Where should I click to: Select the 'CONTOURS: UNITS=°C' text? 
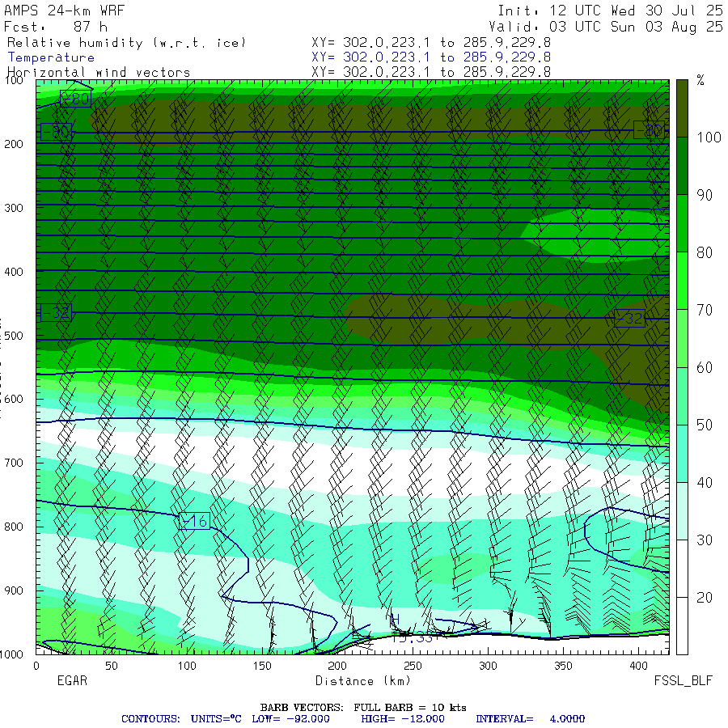[181, 719]
